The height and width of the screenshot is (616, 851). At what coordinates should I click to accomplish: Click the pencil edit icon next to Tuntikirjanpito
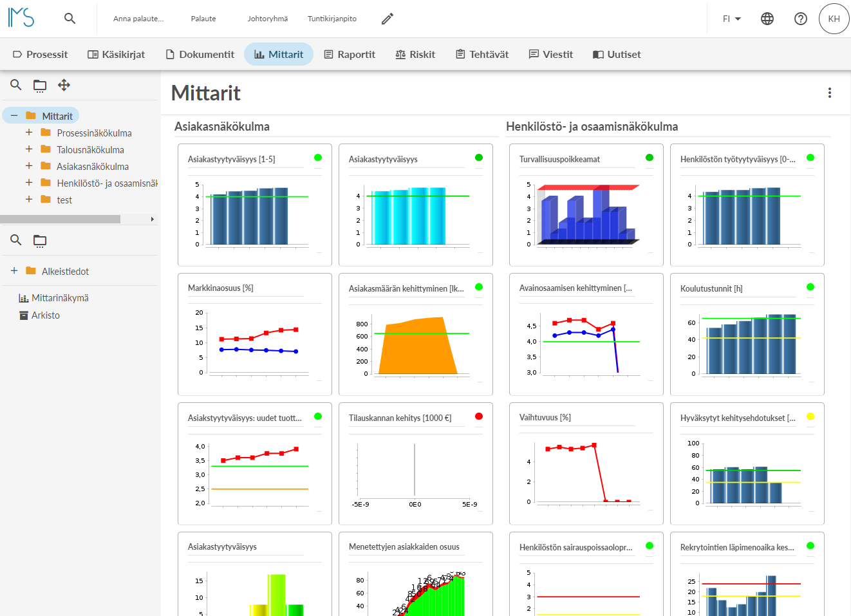[x=387, y=19]
